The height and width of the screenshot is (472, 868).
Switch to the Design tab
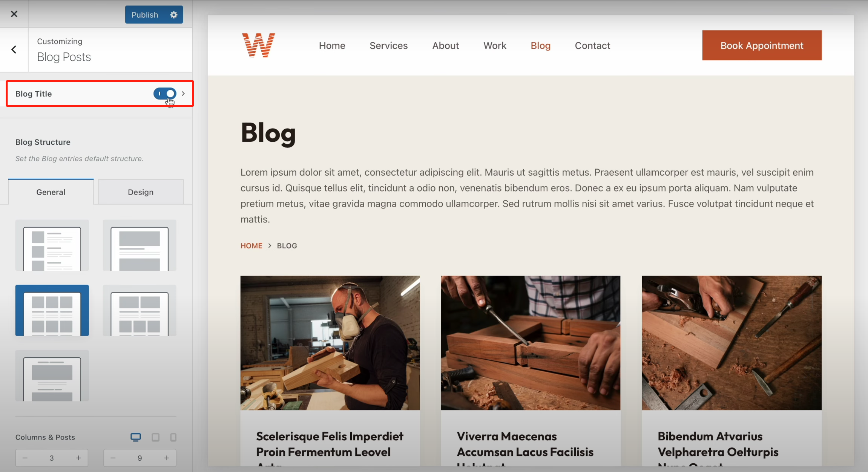141,192
